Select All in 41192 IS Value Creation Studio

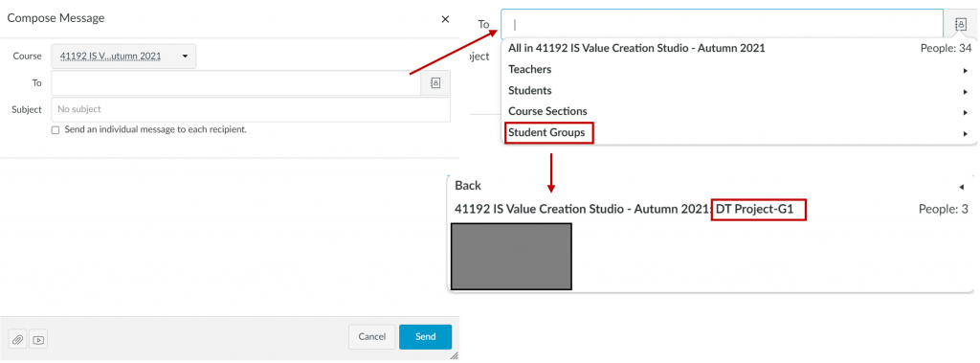pyautogui.click(x=740, y=48)
